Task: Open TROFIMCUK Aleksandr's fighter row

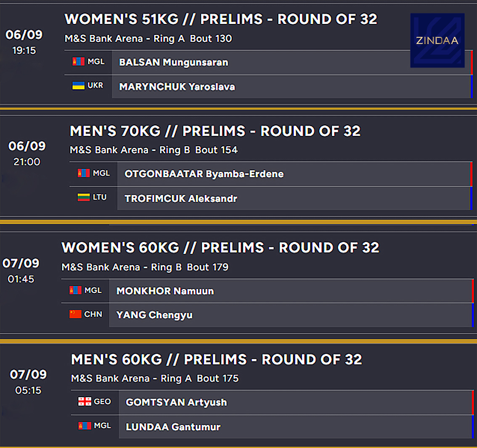Action: coord(181,198)
